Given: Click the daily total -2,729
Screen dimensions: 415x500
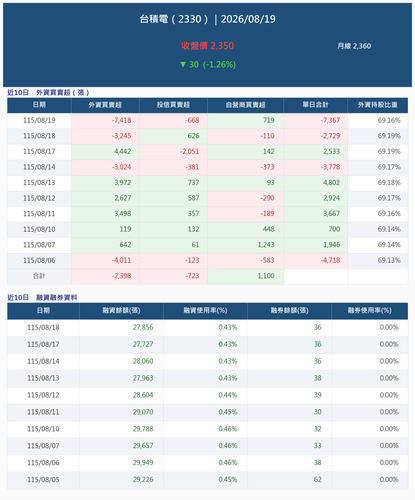Looking at the screenshot, I should pos(330,136).
